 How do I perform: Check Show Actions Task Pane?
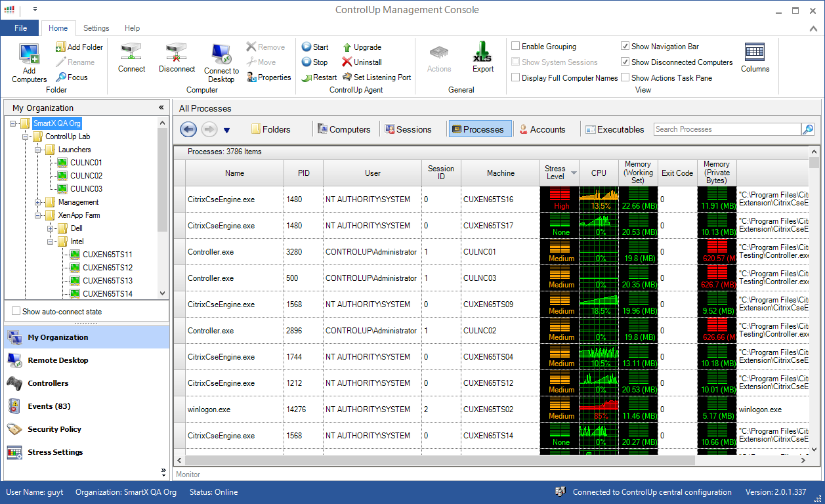point(625,77)
